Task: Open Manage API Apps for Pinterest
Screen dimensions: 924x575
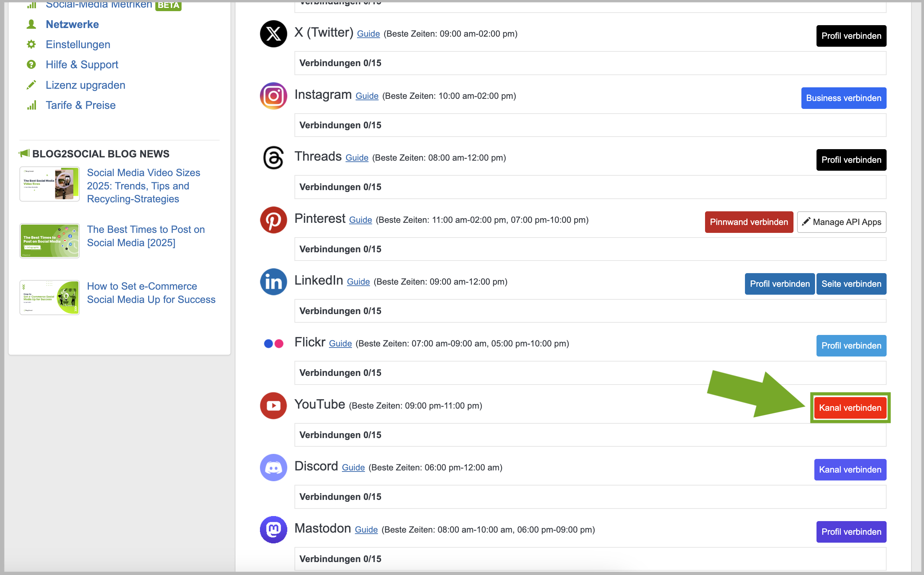Action: (x=841, y=222)
